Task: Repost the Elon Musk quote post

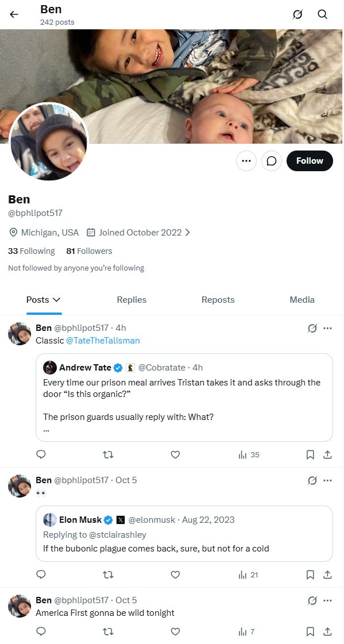Action: click(108, 574)
